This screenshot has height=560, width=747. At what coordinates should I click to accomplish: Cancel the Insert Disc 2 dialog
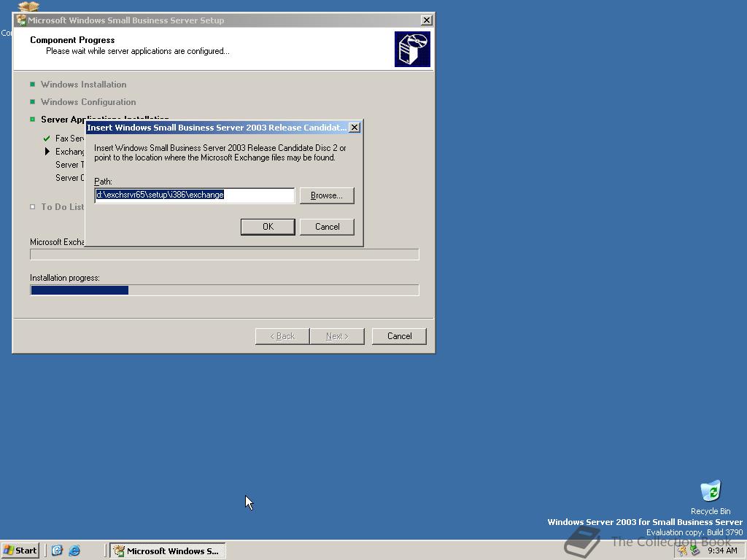(x=327, y=227)
